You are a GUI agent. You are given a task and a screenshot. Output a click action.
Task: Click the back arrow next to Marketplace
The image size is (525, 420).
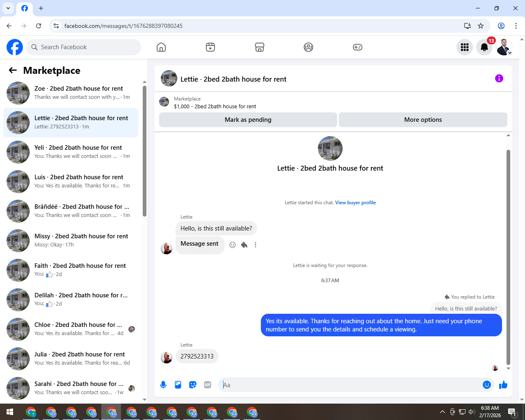pyautogui.click(x=13, y=70)
